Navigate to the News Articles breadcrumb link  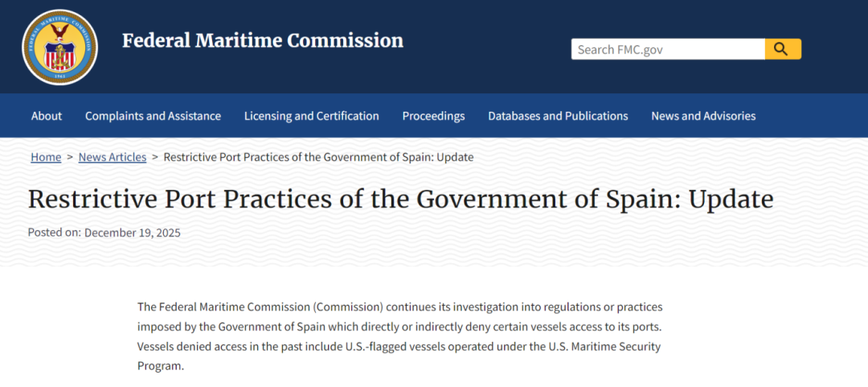coord(113,157)
